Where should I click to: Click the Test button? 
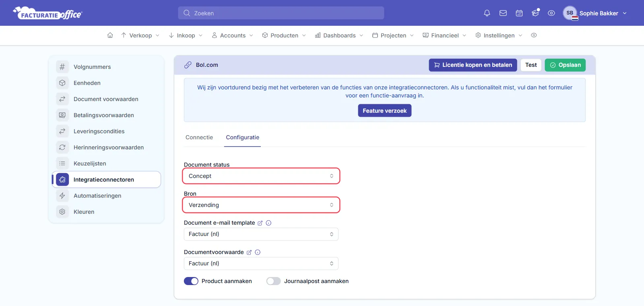(x=531, y=65)
